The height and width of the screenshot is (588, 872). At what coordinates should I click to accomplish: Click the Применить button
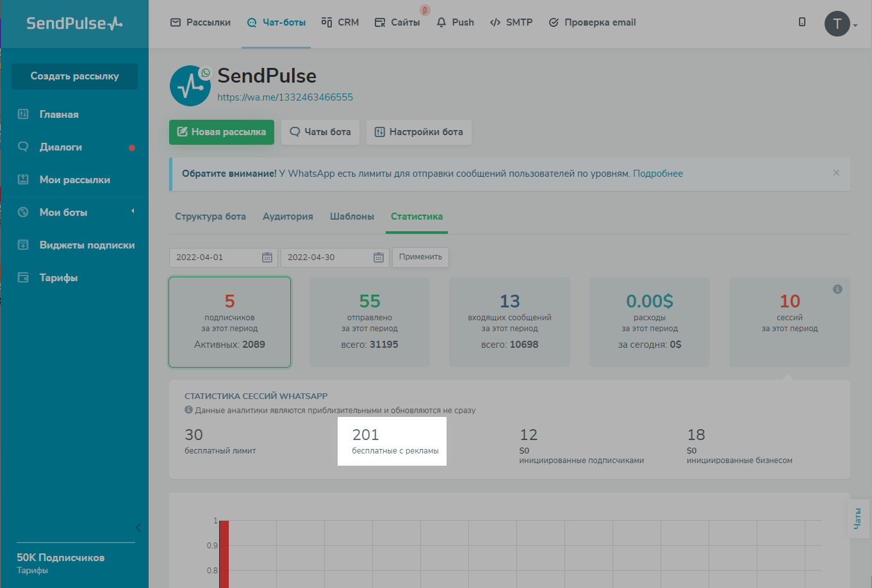tap(420, 257)
